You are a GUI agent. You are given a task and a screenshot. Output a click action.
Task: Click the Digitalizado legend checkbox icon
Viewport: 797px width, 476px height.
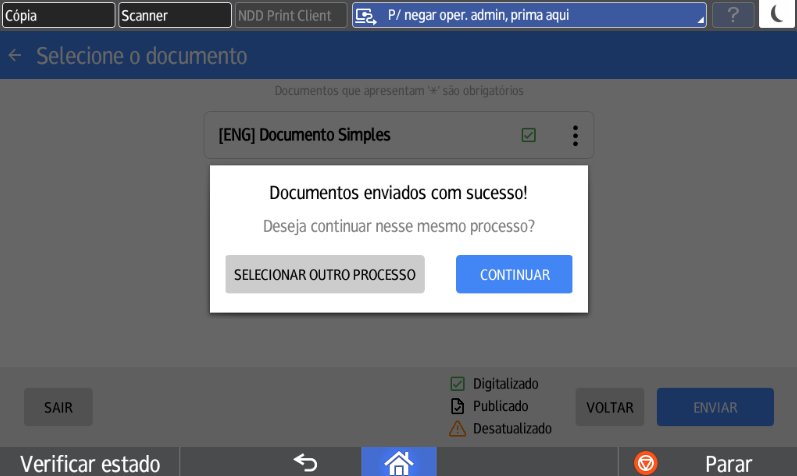click(x=457, y=383)
